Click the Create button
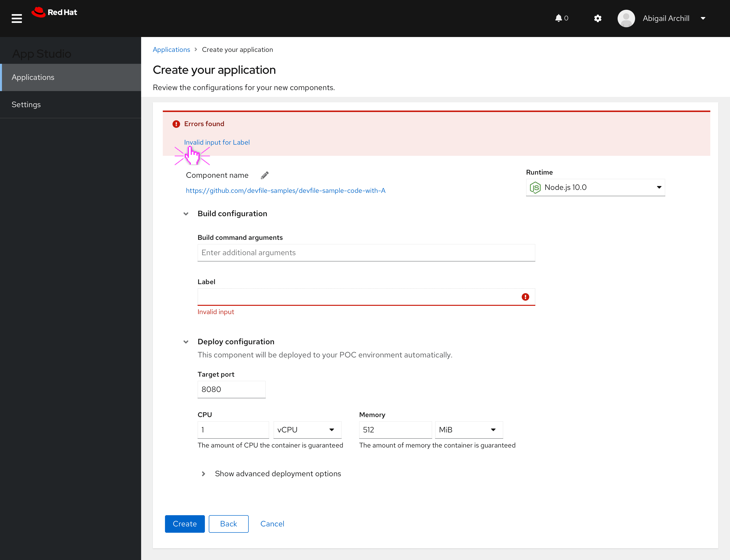The width and height of the screenshot is (730, 560). [184, 523]
